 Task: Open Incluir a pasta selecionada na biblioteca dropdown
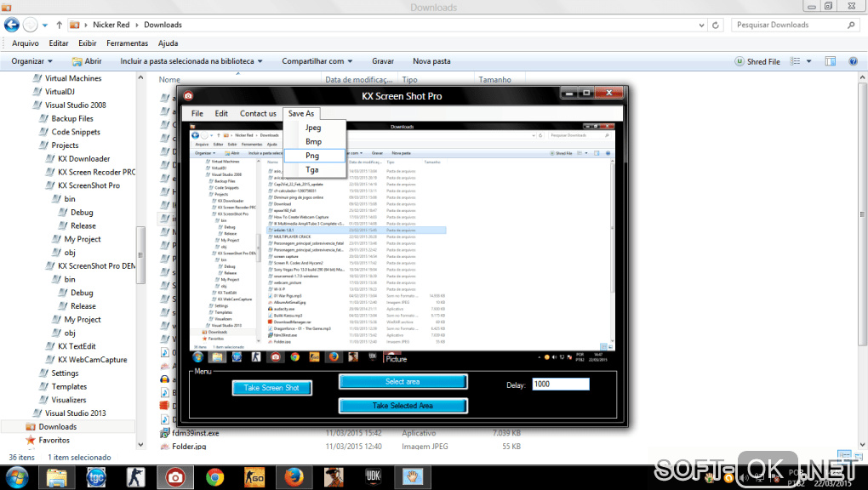191,61
